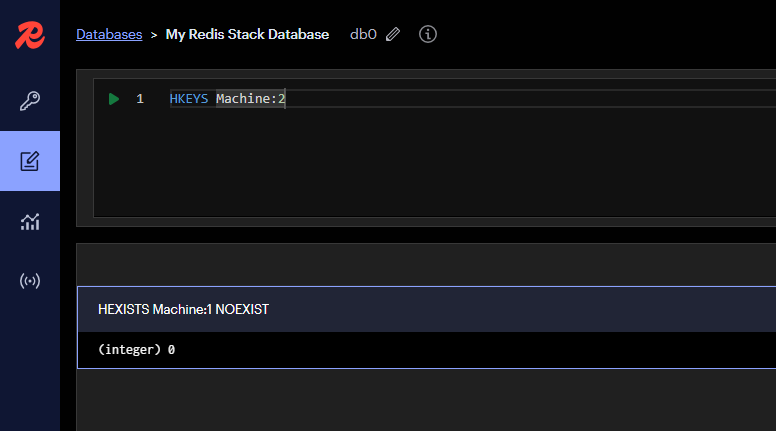Open the Pub/Sub broadcast icon
Screen dimensions: 776x431
(30, 281)
